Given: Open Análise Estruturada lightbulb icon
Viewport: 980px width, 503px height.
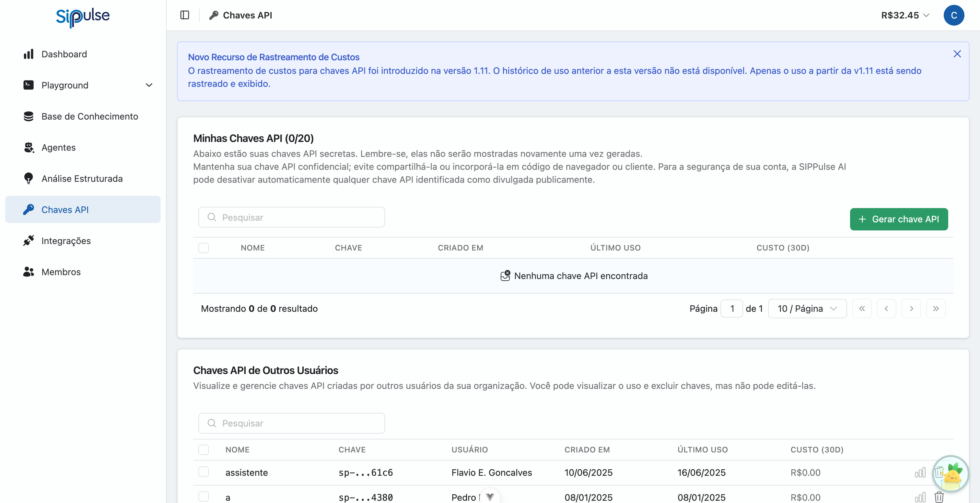Looking at the screenshot, I should coord(29,179).
